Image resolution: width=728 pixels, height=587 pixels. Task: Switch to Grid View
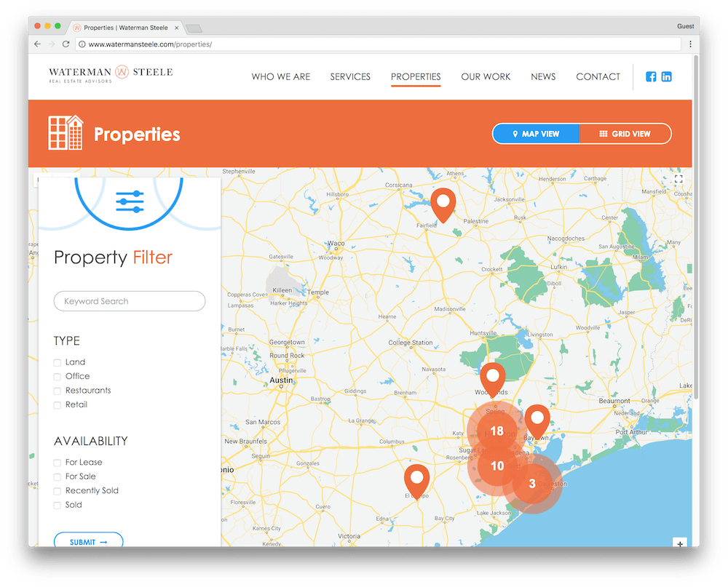click(625, 134)
